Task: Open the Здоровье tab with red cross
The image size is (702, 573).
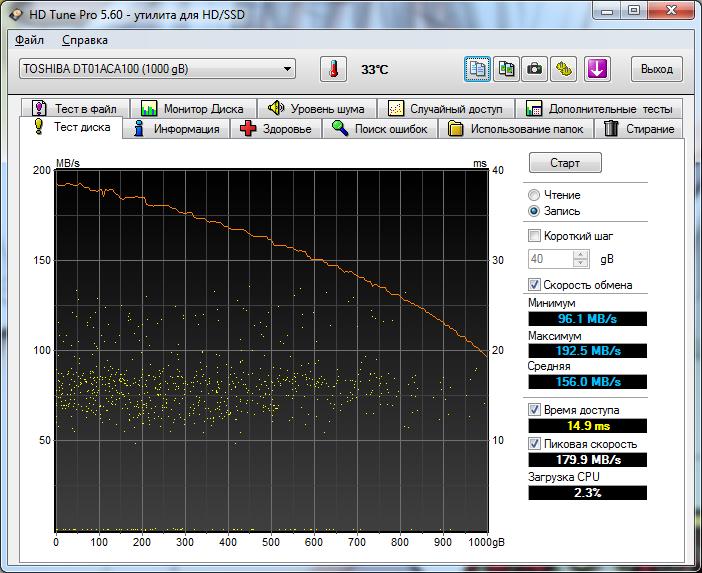Action: pyautogui.click(x=277, y=129)
